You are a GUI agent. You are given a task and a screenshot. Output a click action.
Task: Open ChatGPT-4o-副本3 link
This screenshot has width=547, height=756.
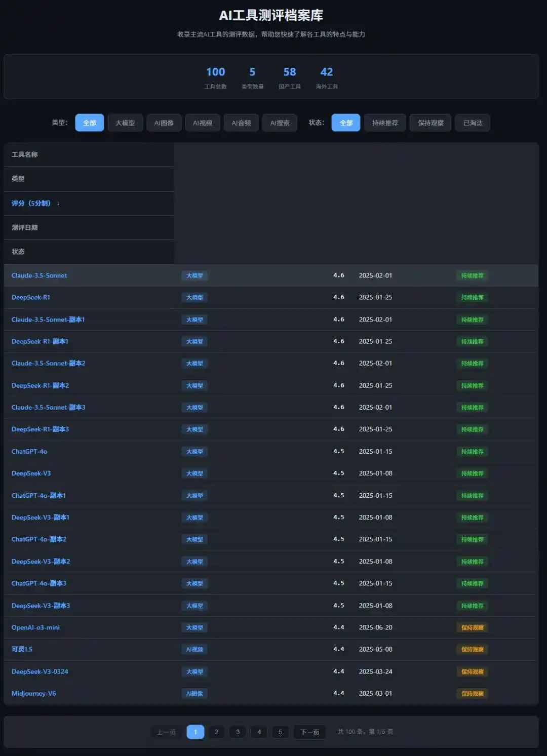point(39,583)
